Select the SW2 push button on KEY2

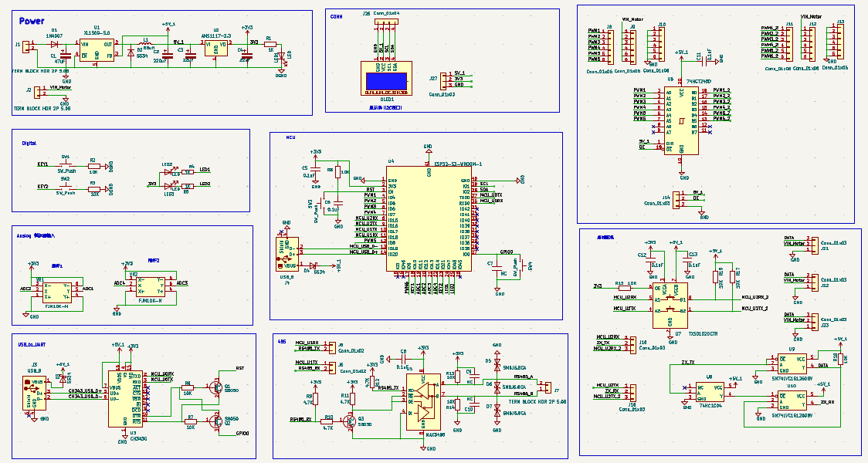65,187
